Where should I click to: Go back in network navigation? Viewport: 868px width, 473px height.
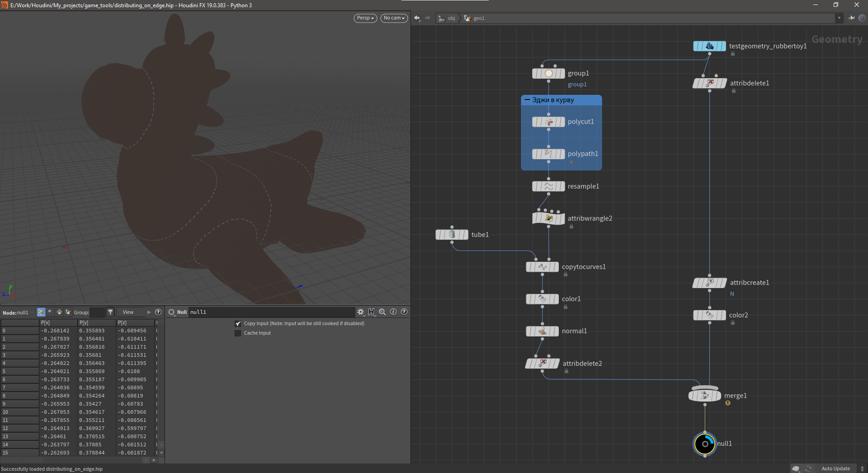(x=417, y=18)
